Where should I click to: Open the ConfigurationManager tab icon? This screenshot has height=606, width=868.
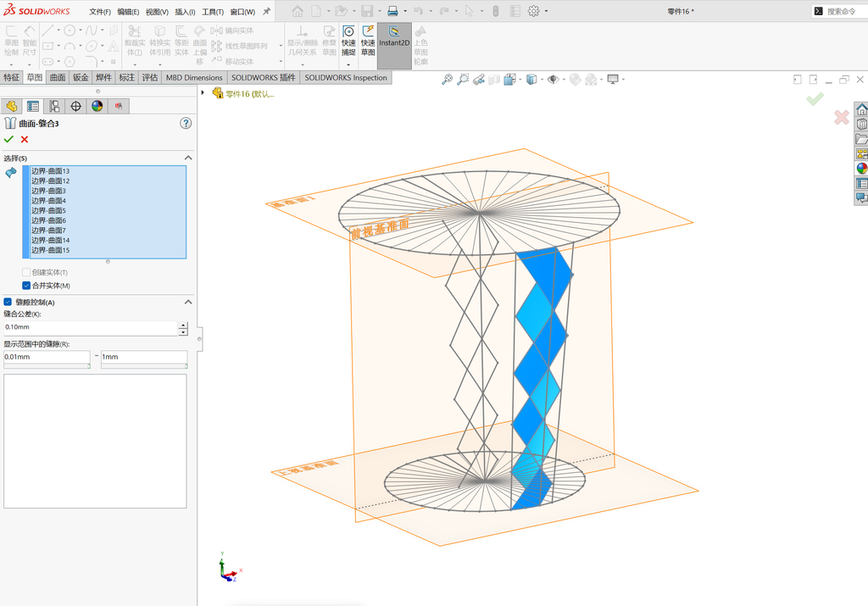tap(54, 106)
